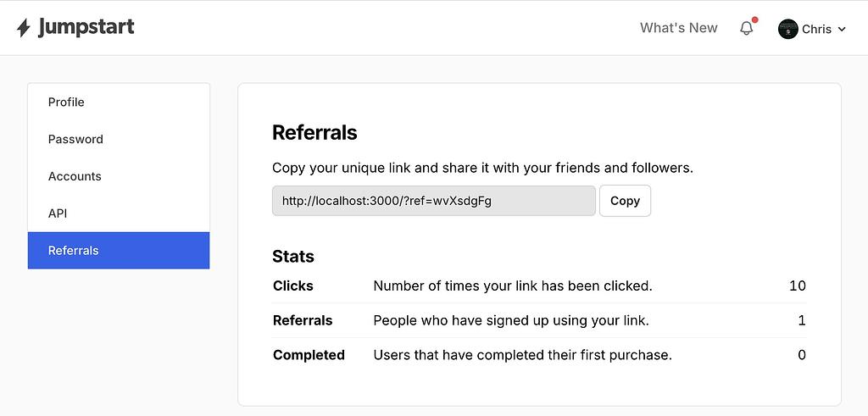This screenshot has height=416, width=868.
Task: Click the Referrals stat row label
Action: tap(303, 320)
